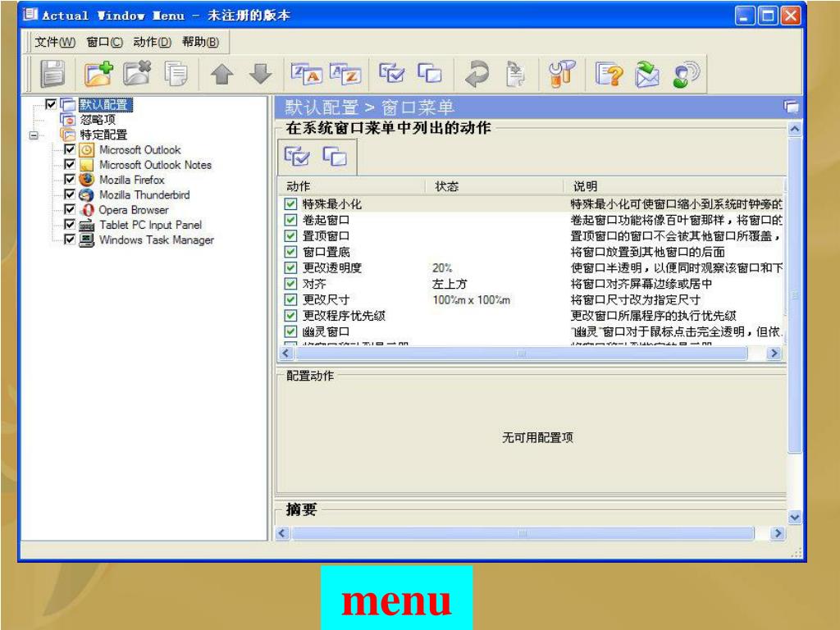The image size is (840, 630).
Task: Open the 帮助(B) menu
Action: pyautogui.click(x=200, y=42)
